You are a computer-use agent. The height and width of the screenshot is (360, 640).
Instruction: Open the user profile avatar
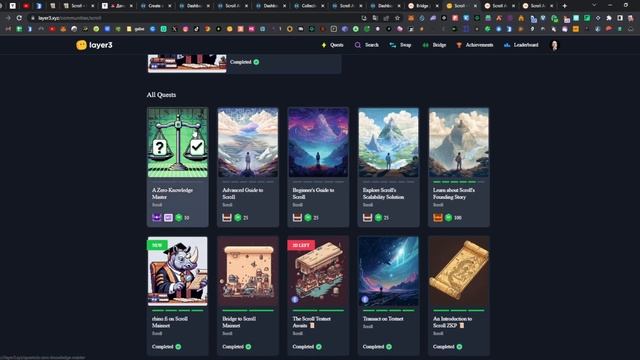(554, 45)
